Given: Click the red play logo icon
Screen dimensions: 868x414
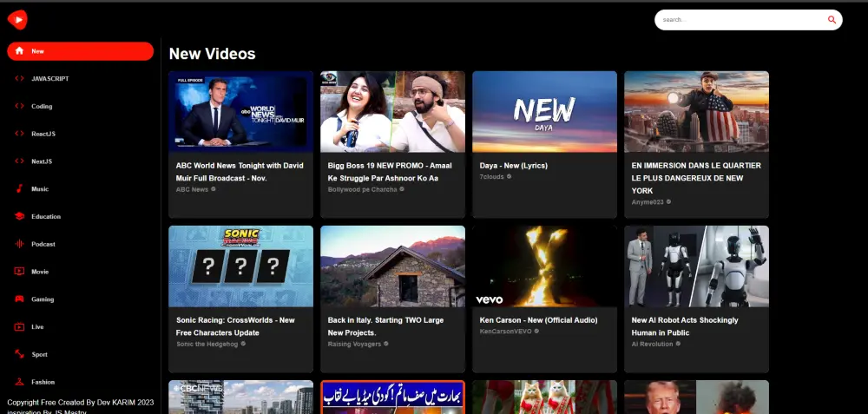Looking at the screenshot, I should point(17,20).
